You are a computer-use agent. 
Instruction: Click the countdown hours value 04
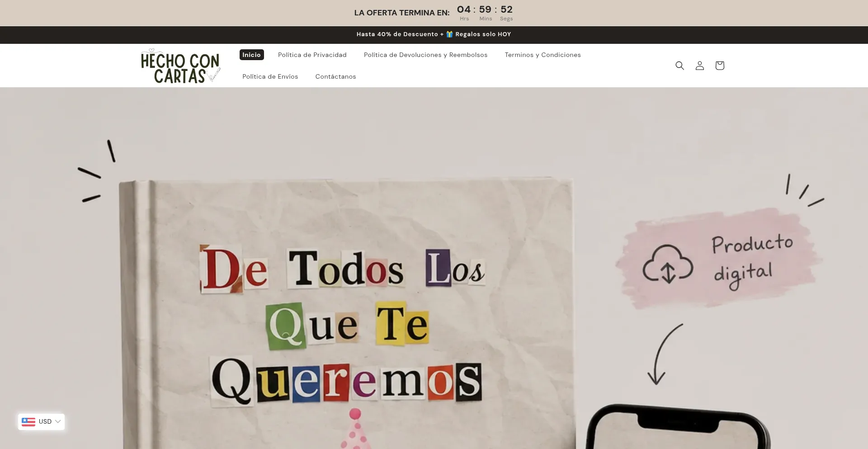pyautogui.click(x=464, y=9)
